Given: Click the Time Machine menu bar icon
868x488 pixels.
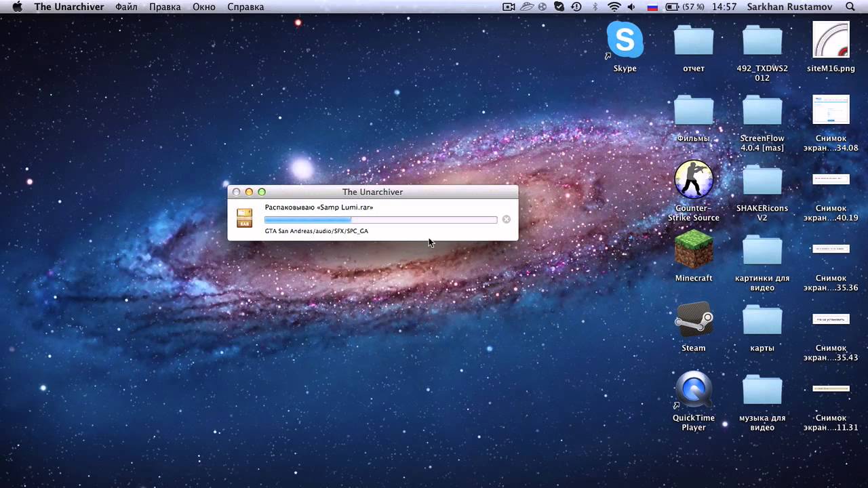Looking at the screenshot, I should (x=576, y=7).
